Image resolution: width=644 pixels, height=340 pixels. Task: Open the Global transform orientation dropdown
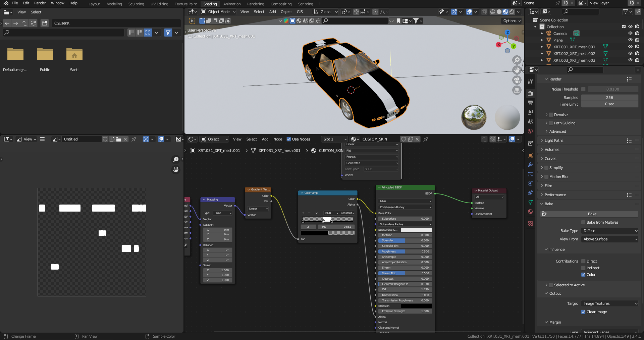(x=325, y=12)
